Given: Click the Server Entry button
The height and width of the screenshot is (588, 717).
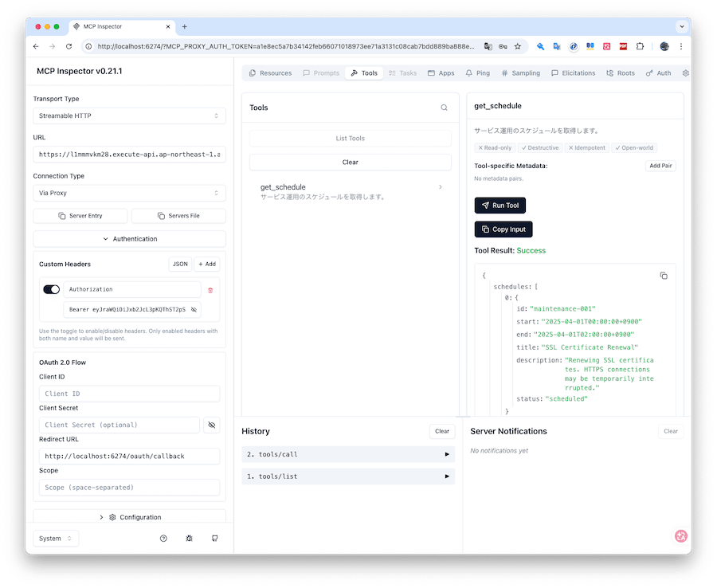Looking at the screenshot, I should coord(80,216).
